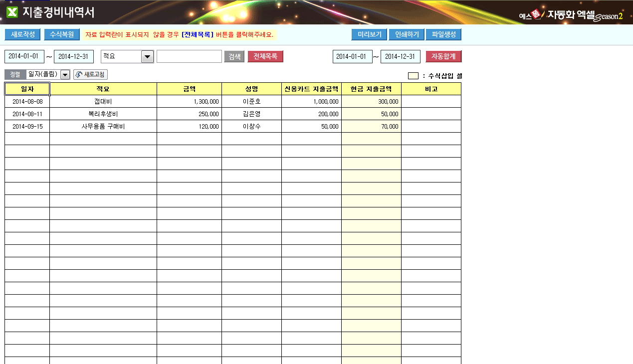
Task: Select the 적요 column header
Action: [x=103, y=89]
